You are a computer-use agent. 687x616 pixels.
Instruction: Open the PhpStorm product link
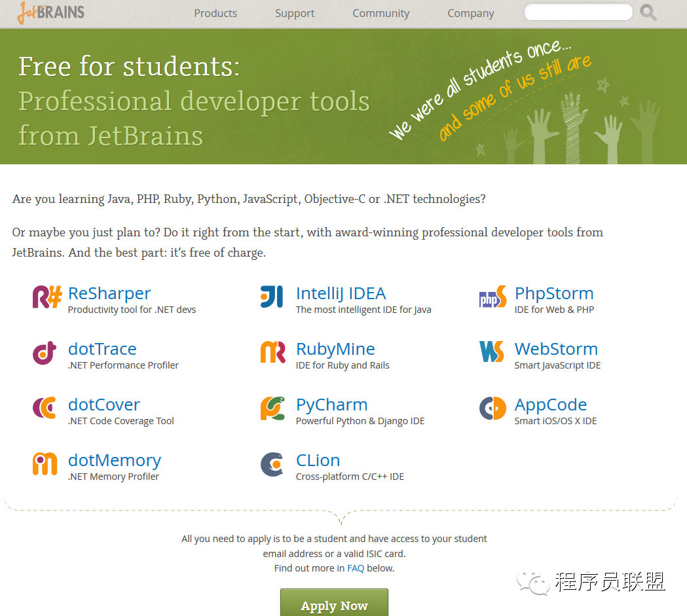coord(554,293)
